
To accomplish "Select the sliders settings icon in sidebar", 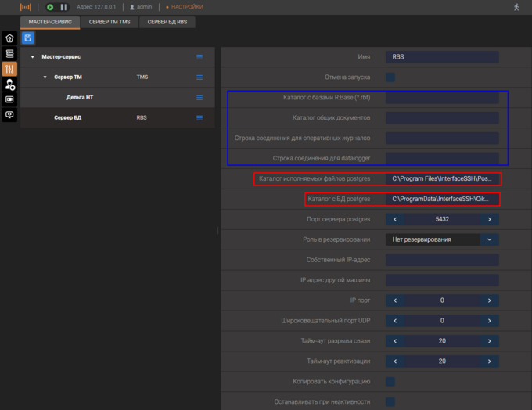I will click(x=9, y=69).
